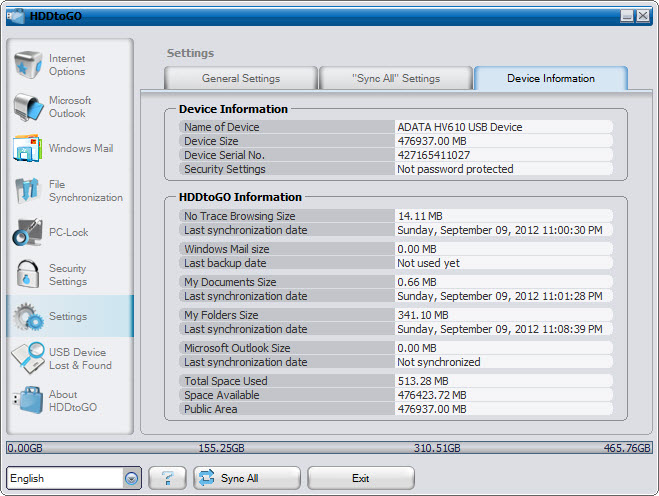659x496 pixels.
Task: Click the Sync All button
Action: (247, 478)
